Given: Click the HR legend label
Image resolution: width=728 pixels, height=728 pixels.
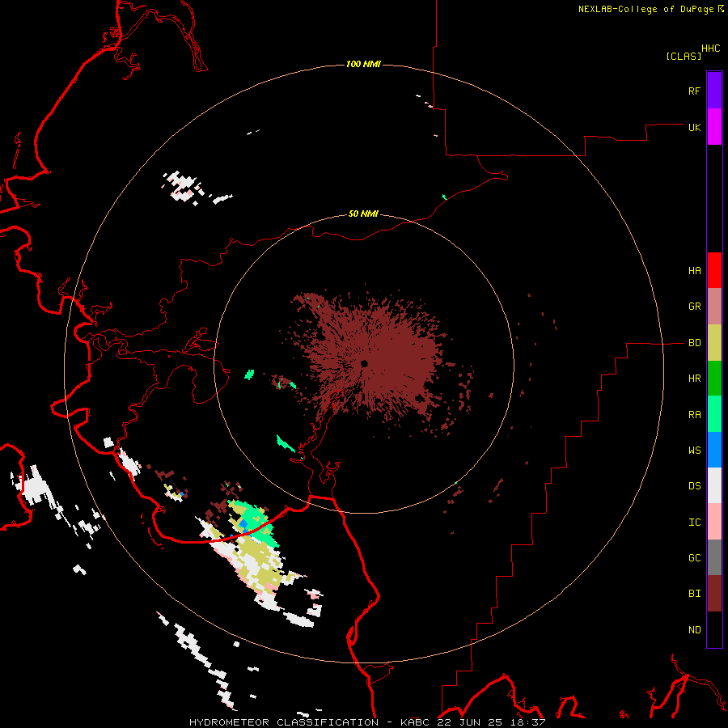Looking at the screenshot, I should click(694, 379).
